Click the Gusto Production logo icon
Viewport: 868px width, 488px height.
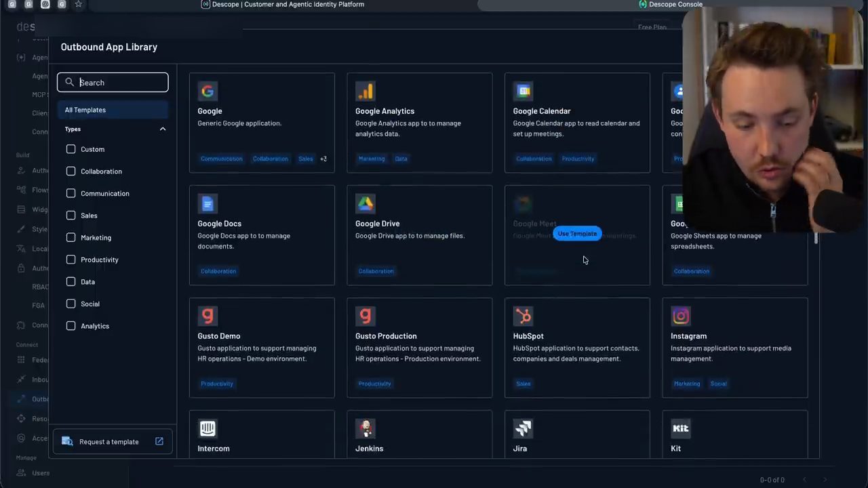click(366, 316)
